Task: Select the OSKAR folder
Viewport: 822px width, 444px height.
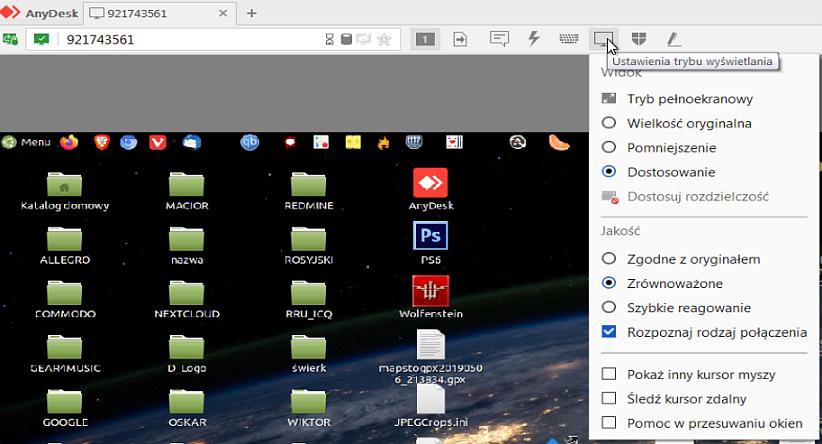Action: (187, 407)
